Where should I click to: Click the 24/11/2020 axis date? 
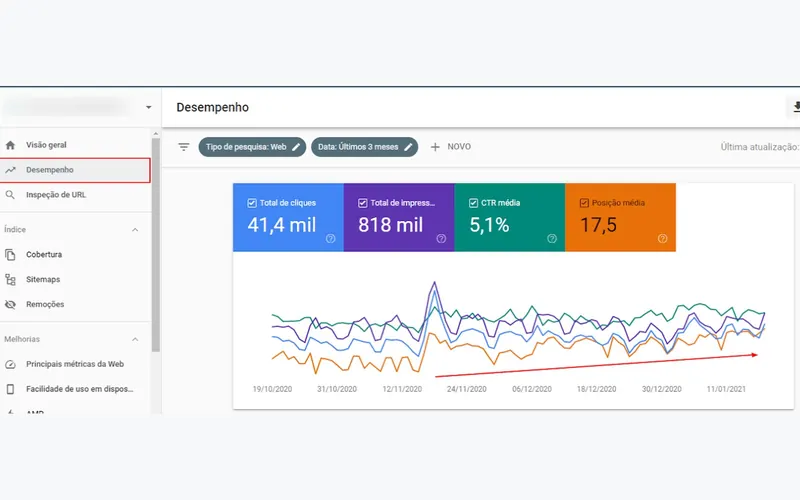(x=467, y=389)
